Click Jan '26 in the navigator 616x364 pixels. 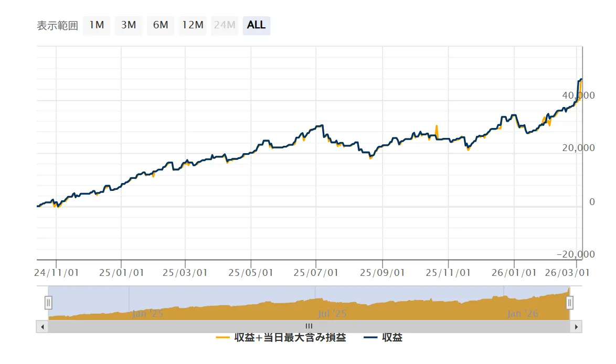coord(523,314)
